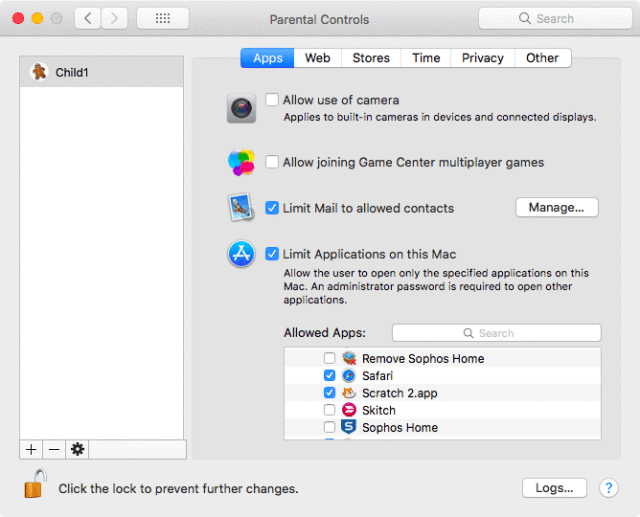This screenshot has width=640, height=517.
Task: Click the Allowed Apps search field
Action: (x=496, y=333)
